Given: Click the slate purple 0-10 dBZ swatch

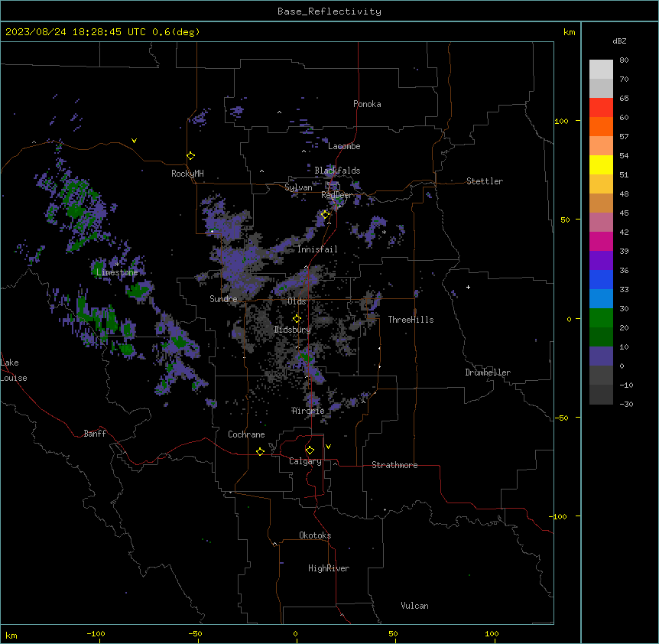Looking at the screenshot, I should click(x=601, y=356).
